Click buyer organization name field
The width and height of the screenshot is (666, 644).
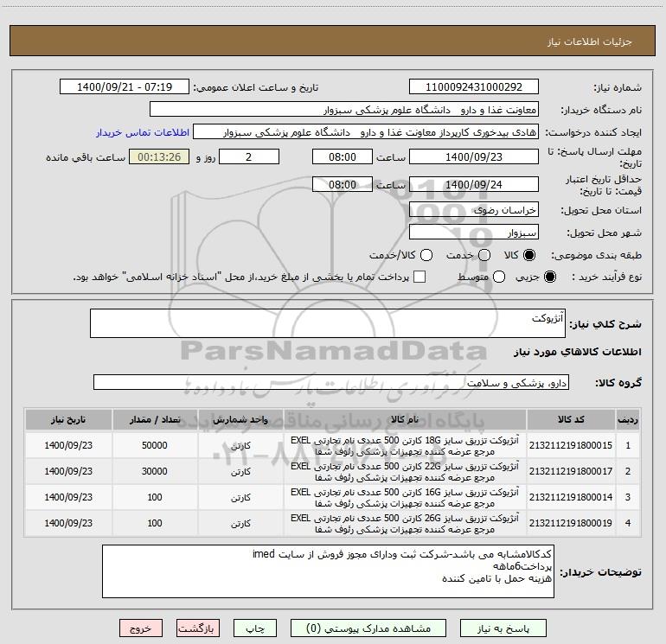(x=344, y=110)
